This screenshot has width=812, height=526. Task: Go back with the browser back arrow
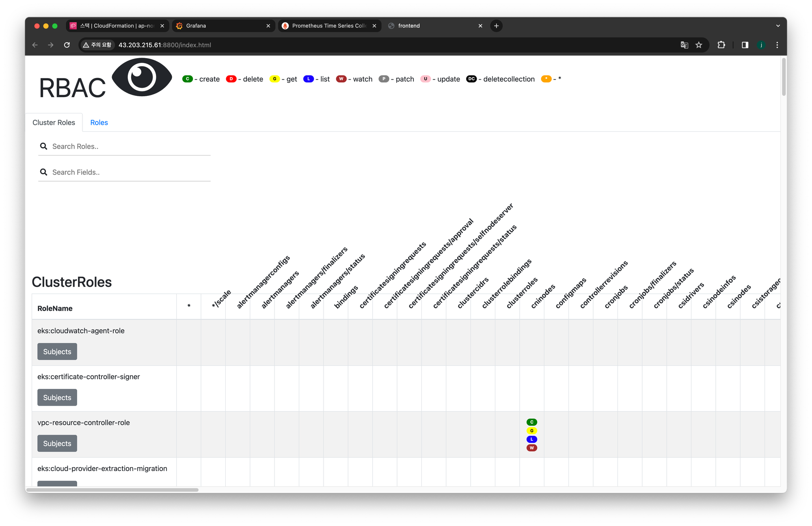(35, 45)
